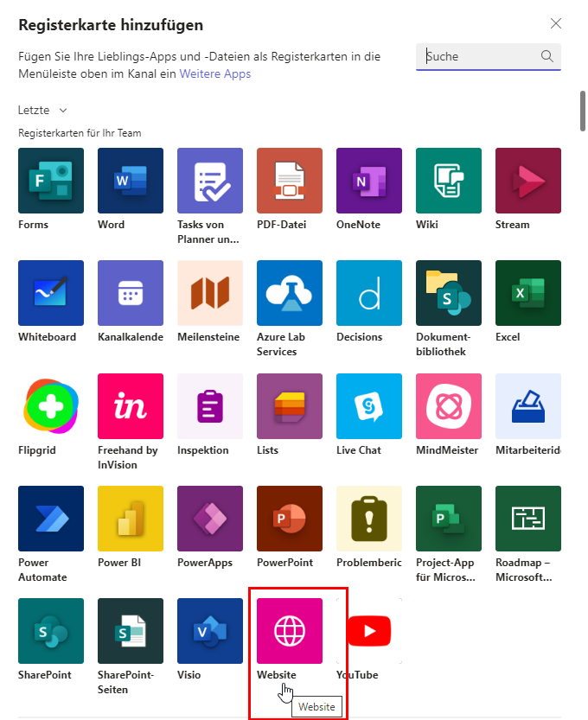Add Azure Lab Services app
This screenshot has height=720, width=588.
click(290, 293)
